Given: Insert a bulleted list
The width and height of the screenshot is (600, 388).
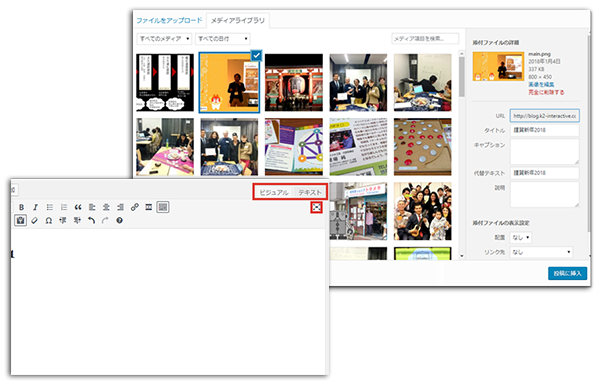Looking at the screenshot, I should [50, 207].
